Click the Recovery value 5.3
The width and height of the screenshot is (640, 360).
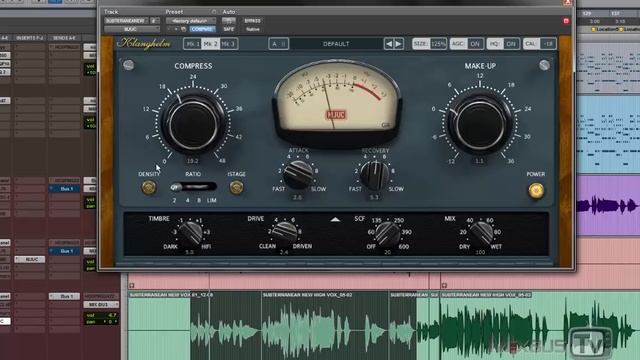point(374,197)
